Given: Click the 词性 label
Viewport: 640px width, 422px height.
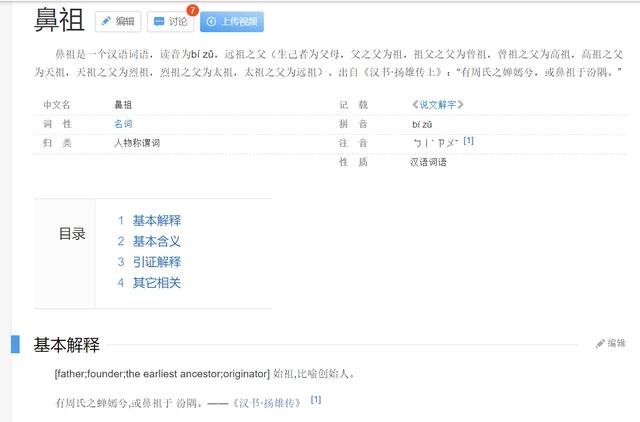Looking at the screenshot, I should pyautogui.click(x=57, y=124).
